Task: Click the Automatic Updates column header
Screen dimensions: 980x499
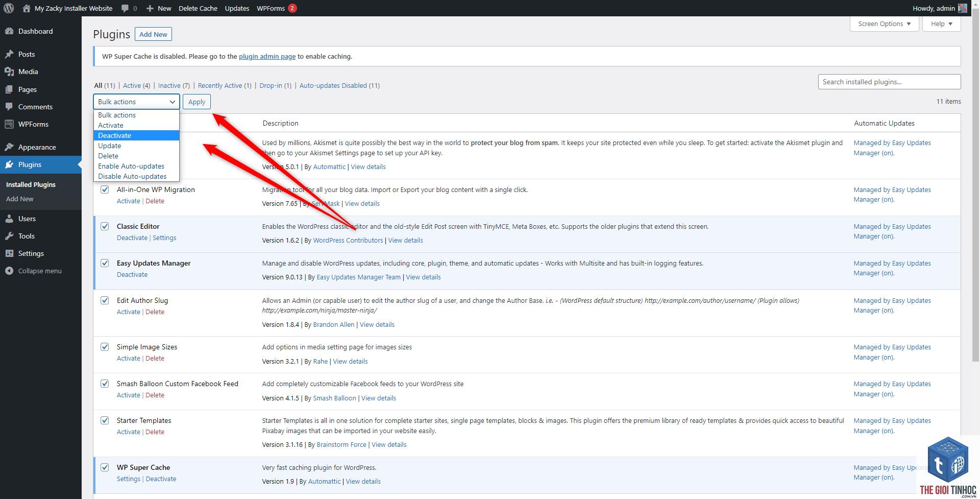Action: coord(884,123)
